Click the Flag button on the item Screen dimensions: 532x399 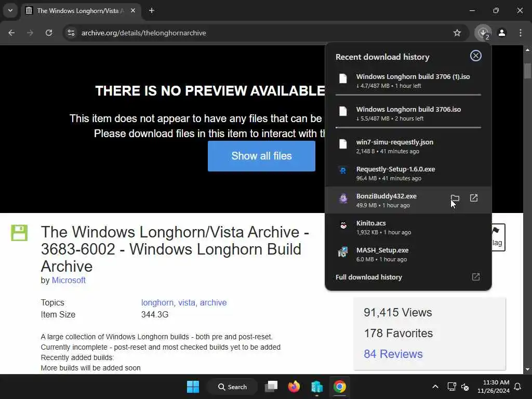pos(498,237)
